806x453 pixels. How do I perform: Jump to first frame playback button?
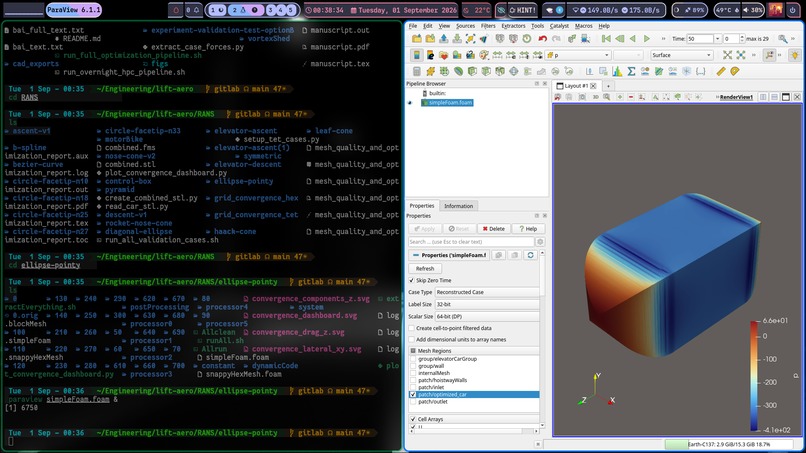[x=606, y=39]
